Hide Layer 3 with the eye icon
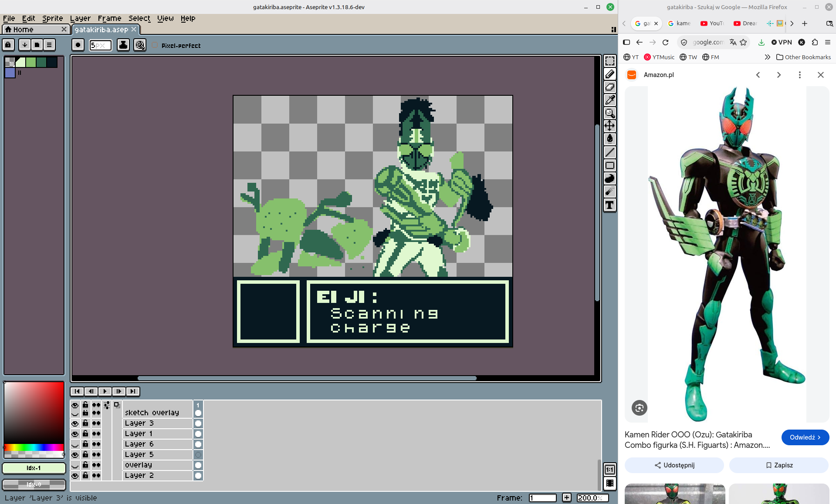 pos(75,423)
